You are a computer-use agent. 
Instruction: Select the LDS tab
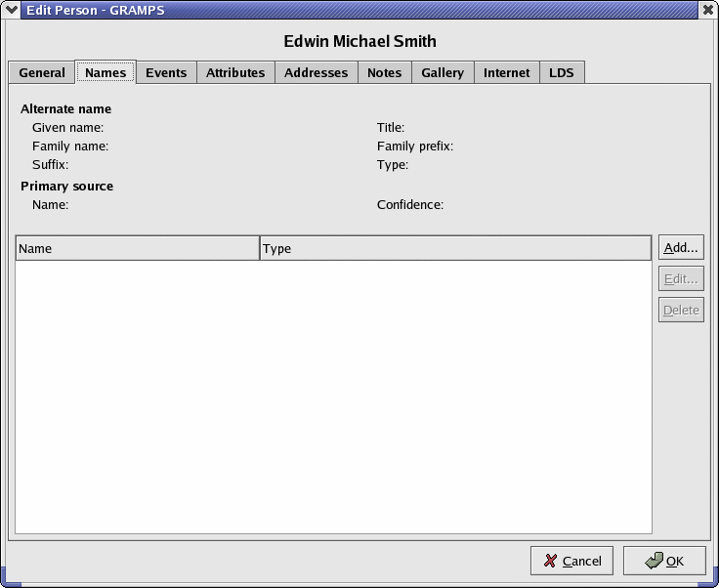(x=562, y=73)
